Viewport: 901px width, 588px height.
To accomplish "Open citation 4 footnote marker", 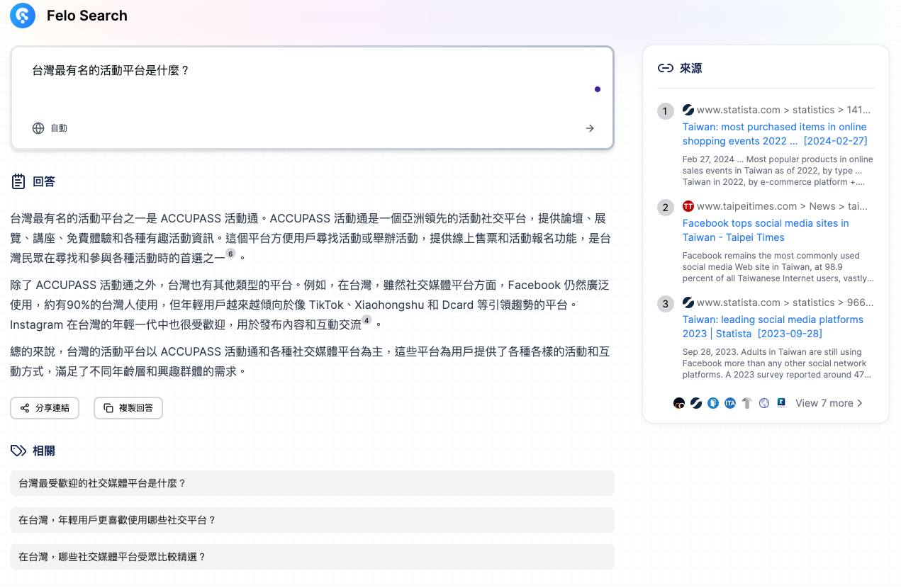I will click(366, 320).
